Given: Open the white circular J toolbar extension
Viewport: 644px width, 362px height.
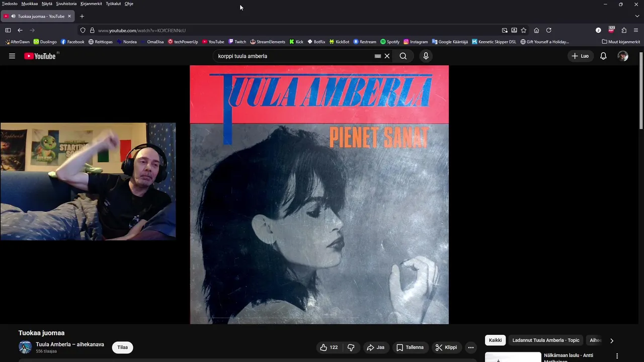Looking at the screenshot, I should pyautogui.click(x=598, y=30).
